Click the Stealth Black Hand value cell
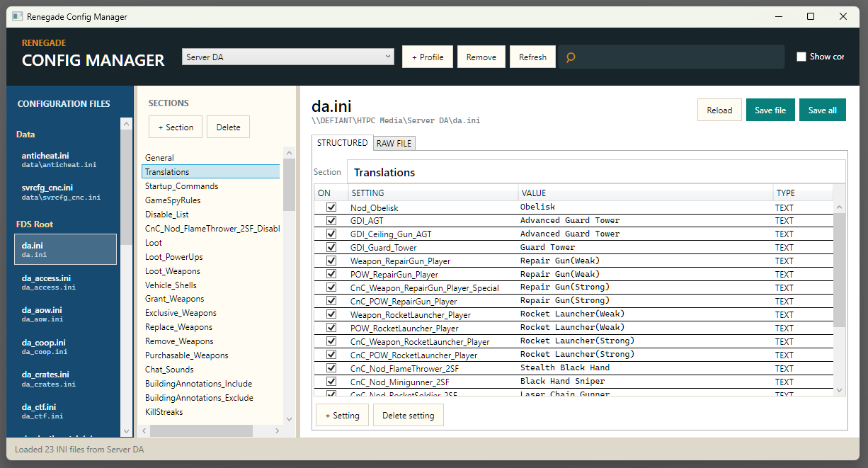This screenshot has height=468, width=868. (646, 368)
